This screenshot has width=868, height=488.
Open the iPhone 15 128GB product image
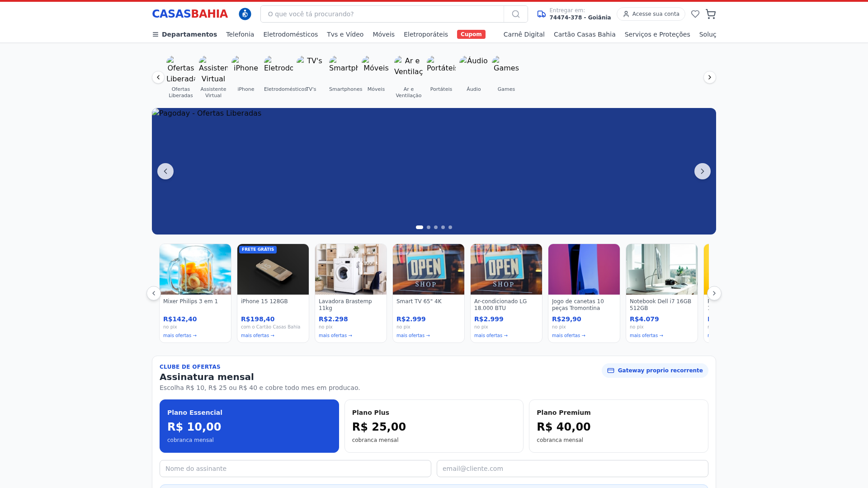tap(273, 269)
